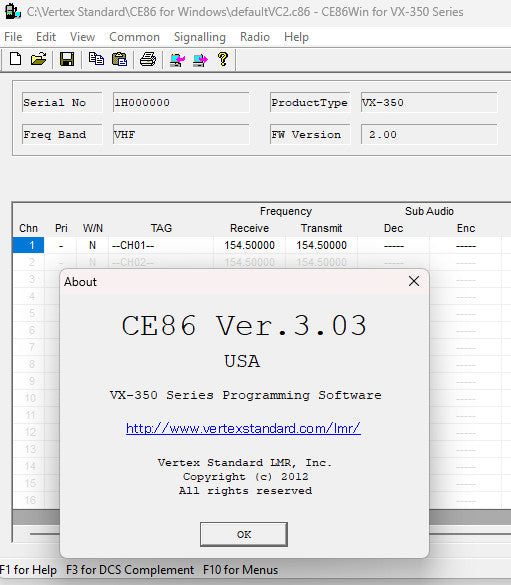This screenshot has width=511, height=585.
Task: Click channel 1 Transmit frequency 154.50000
Action: click(321, 245)
